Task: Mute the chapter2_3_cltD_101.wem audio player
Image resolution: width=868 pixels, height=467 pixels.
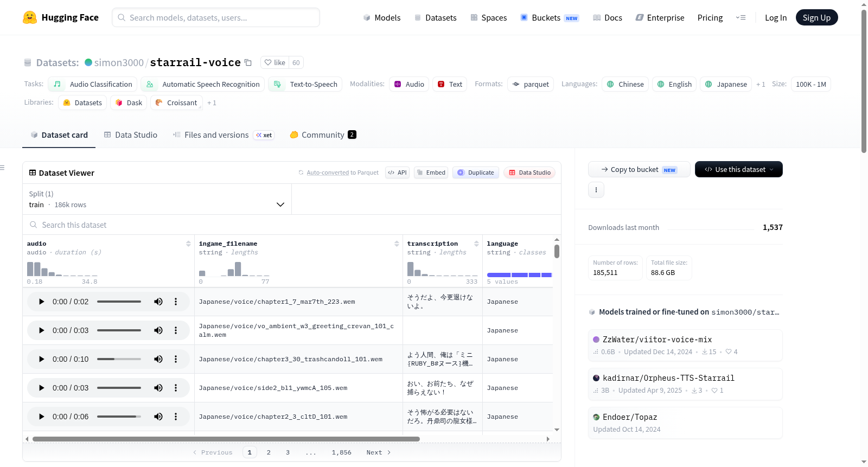Action: pos(158,417)
